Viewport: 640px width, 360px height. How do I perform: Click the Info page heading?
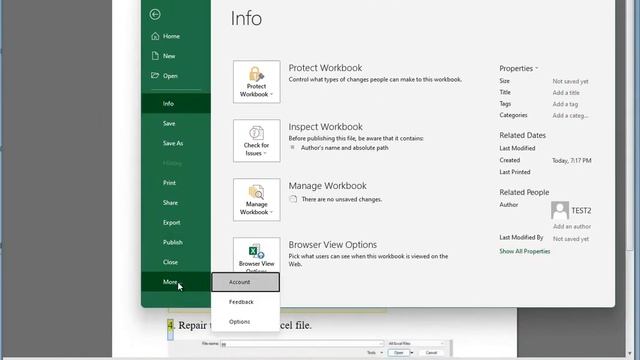(246, 18)
